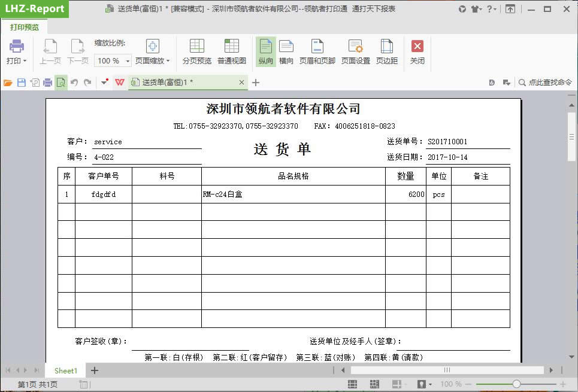The image size is (578, 392).
Task: Click the horizontal scrollbar left arrow
Action: click(343, 370)
